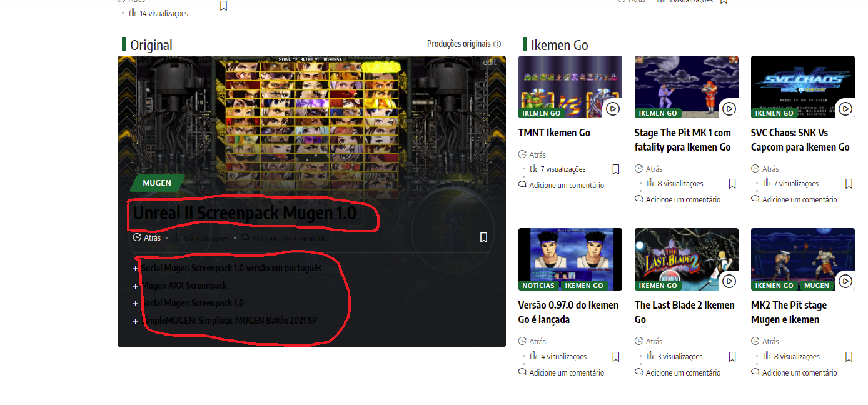Add a comment on Stage The Pit MK 1

678,199
